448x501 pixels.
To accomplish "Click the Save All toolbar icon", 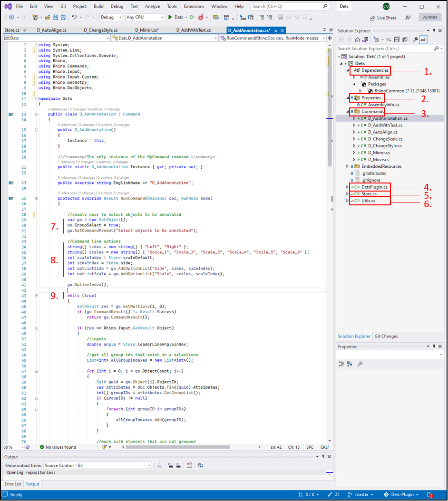I will (63, 17).
